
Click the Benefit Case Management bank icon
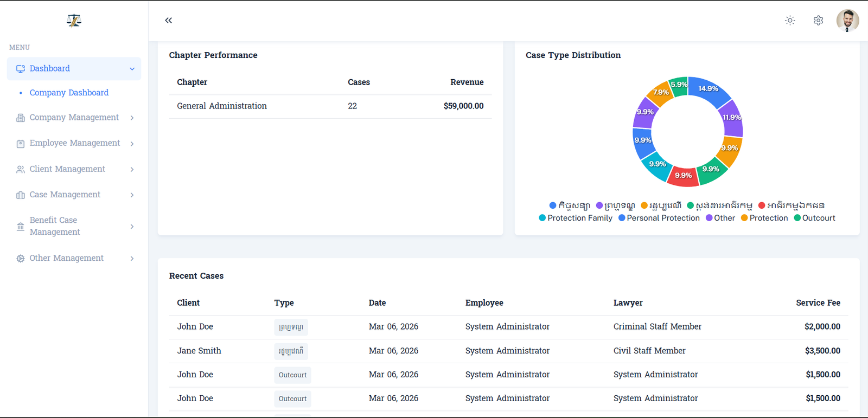(21, 227)
